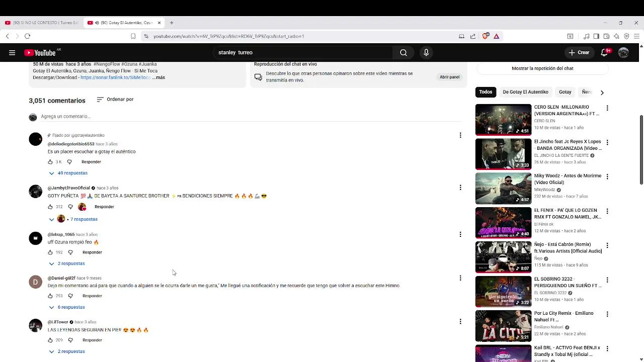Screen dimensions: 644x362
Task: Like the Daniel-g6l2f comment
Action: click(x=50, y=296)
